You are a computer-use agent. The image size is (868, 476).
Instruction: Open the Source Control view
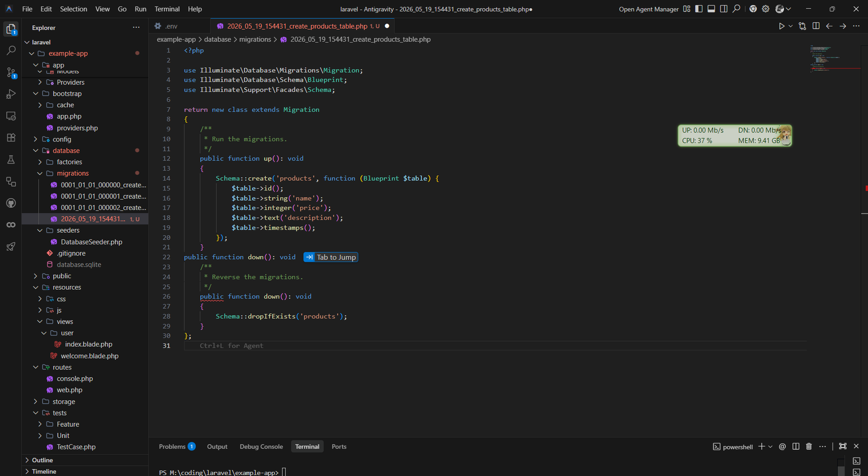point(11,72)
